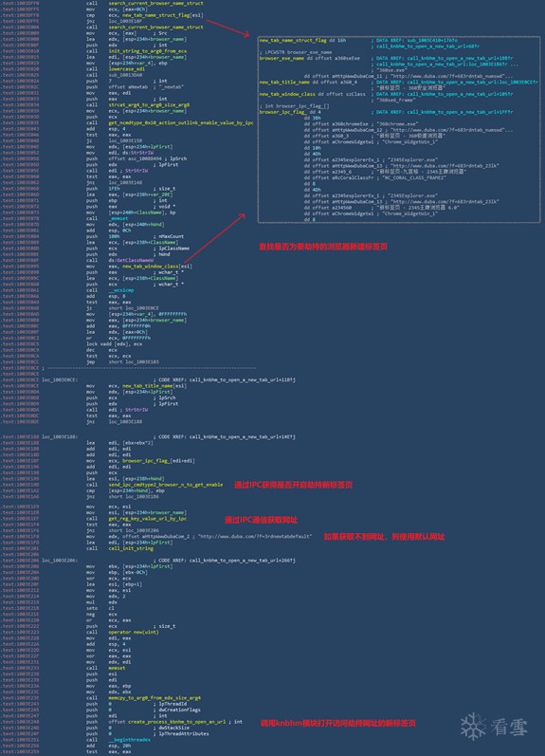Select the ds:GetClassNameW call
Image resolution: width=545 pixels, height=756 pixels.
coord(130,260)
